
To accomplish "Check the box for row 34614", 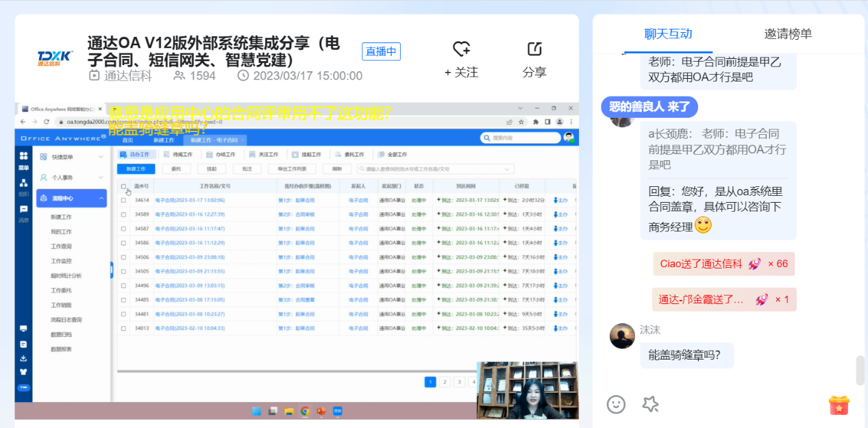I will [123, 201].
